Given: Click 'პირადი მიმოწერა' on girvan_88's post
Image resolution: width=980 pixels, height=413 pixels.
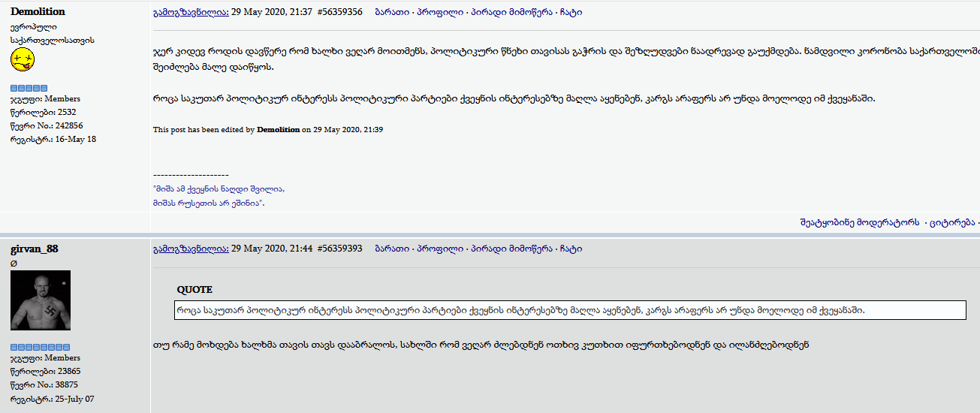Looking at the screenshot, I should tap(511, 249).
